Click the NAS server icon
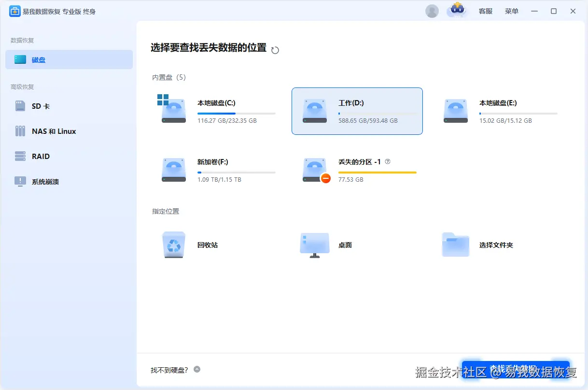The height and width of the screenshot is (390, 588). pyautogui.click(x=20, y=131)
